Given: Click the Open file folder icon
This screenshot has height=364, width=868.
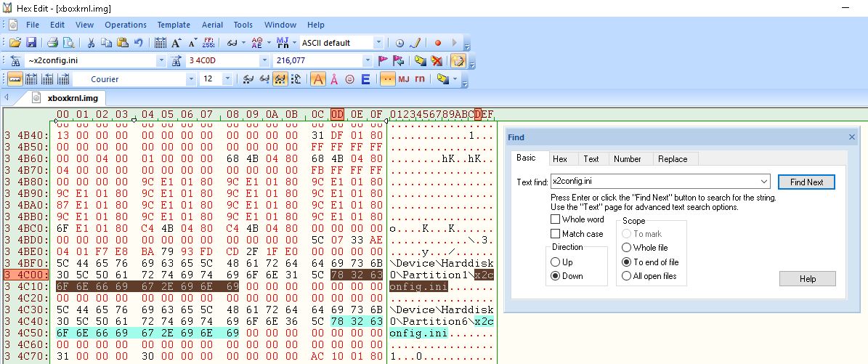Looking at the screenshot, I should click(15, 43).
